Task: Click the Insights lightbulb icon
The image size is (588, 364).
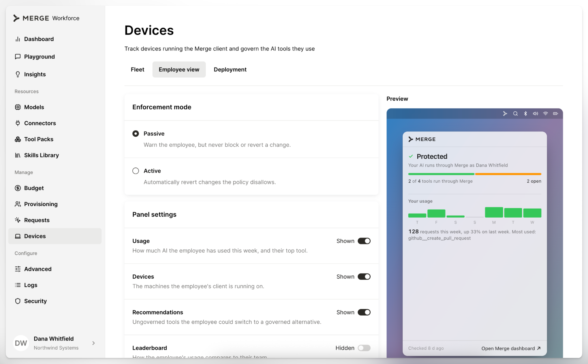Action: (18, 74)
